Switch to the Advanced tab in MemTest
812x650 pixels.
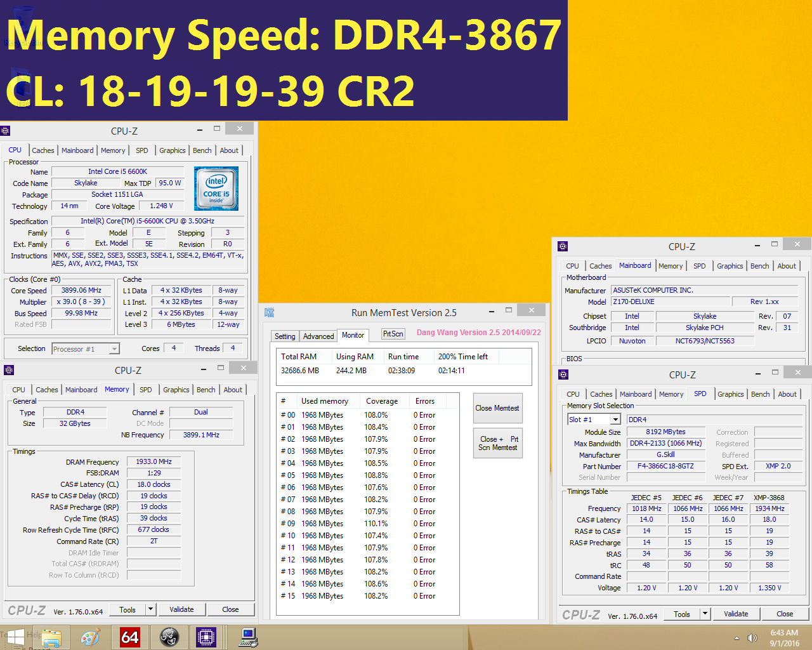point(318,336)
